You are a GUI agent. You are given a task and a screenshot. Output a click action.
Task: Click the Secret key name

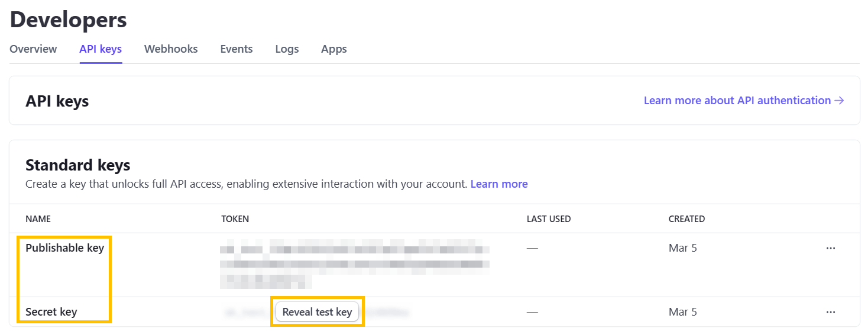click(51, 312)
